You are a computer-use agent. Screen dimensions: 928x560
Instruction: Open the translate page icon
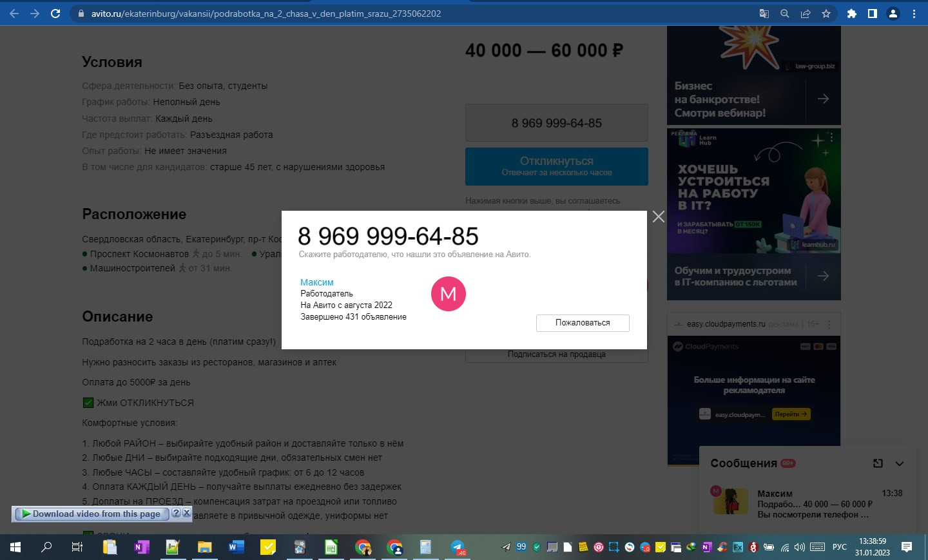pyautogui.click(x=764, y=14)
